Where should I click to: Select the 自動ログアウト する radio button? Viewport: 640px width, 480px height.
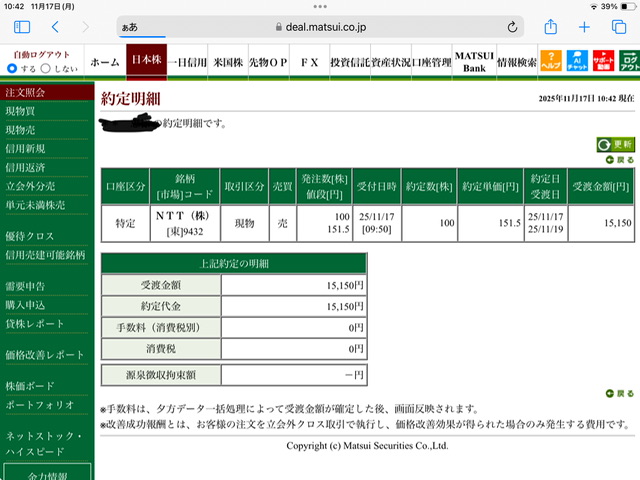coord(12,68)
